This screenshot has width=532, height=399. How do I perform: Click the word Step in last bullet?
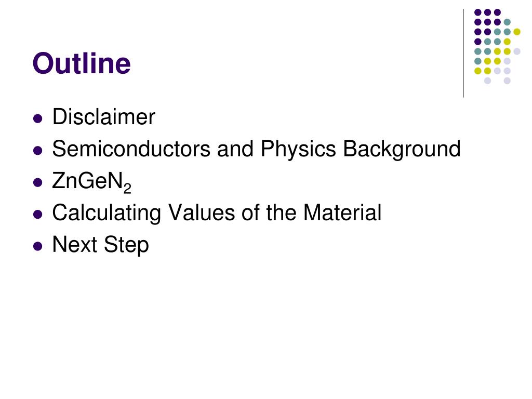(126, 245)
